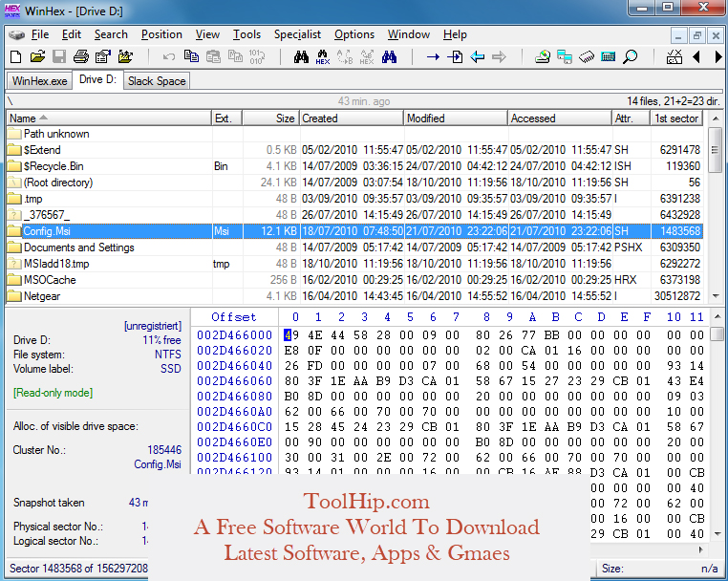Click the Open Disk drive icon
The image size is (728, 581).
[542, 57]
